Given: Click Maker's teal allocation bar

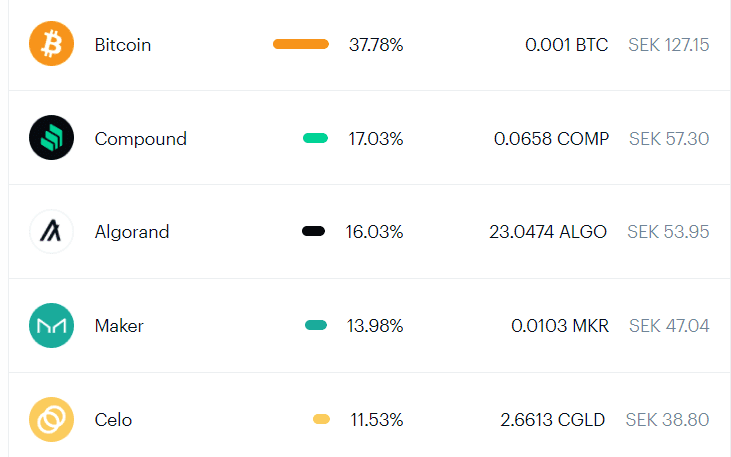Looking at the screenshot, I should click(316, 325).
